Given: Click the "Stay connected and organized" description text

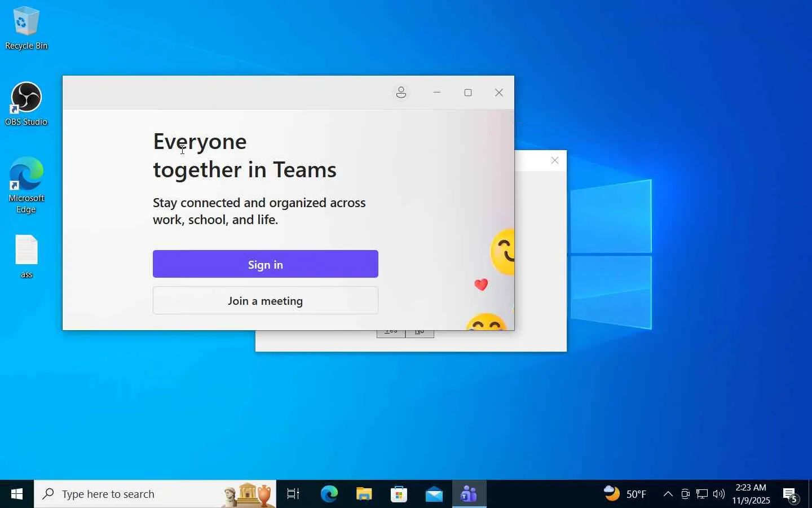Looking at the screenshot, I should pyautogui.click(x=259, y=211).
